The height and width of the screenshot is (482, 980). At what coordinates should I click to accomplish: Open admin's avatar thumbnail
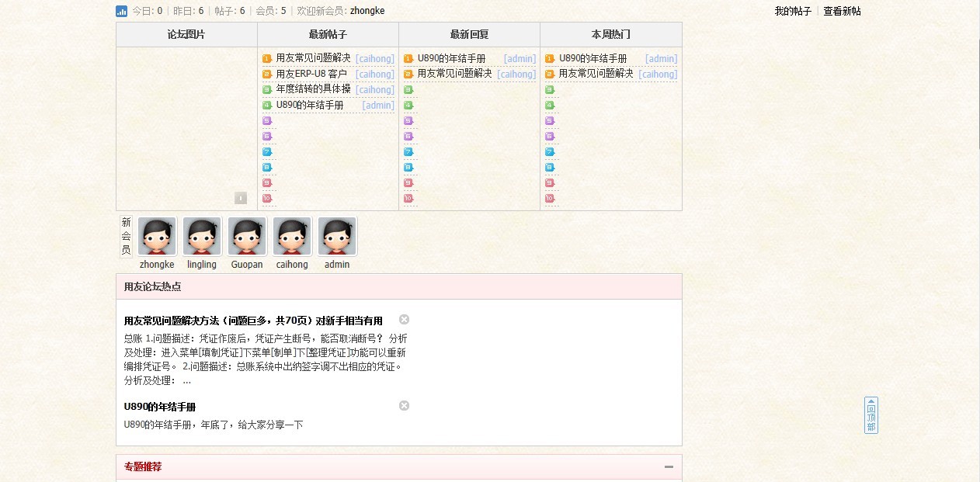pos(337,235)
